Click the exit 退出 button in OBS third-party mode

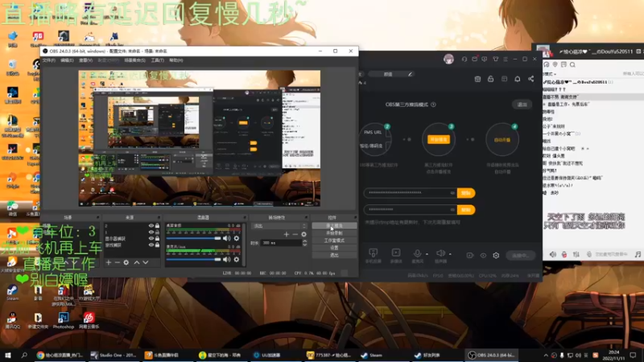tap(522, 105)
